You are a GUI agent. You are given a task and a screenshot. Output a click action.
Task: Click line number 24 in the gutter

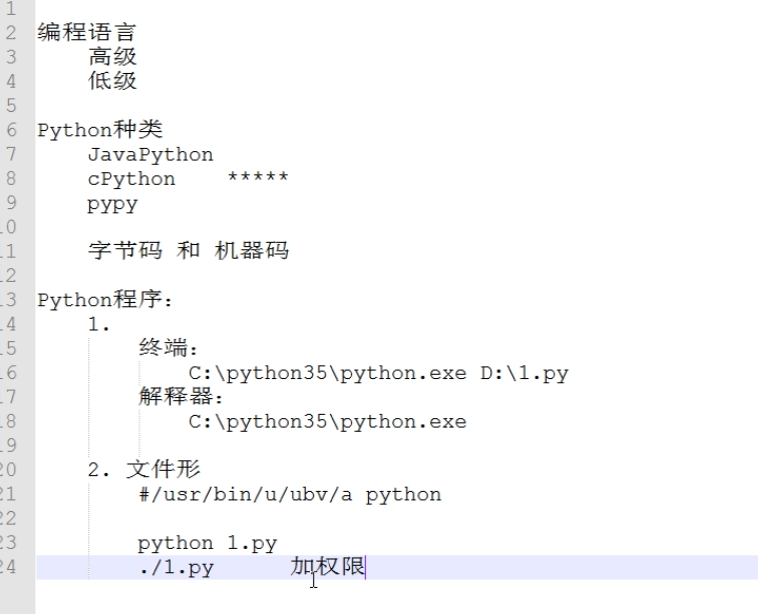(10, 568)
